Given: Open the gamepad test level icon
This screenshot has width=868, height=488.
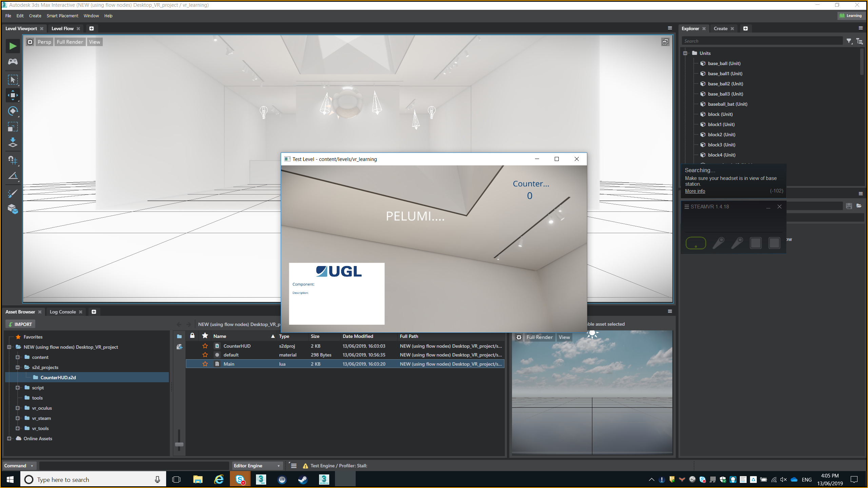Looking at the screenshot, I should (13, 62).
